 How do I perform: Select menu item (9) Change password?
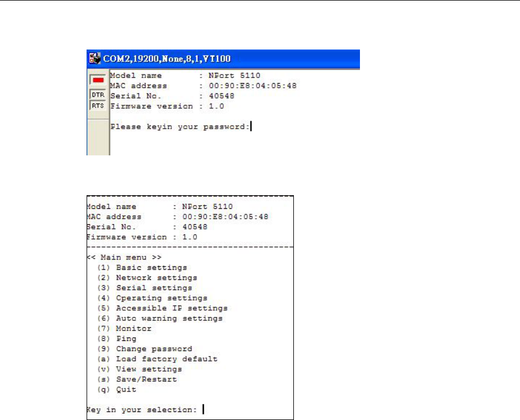pos(145,349)
